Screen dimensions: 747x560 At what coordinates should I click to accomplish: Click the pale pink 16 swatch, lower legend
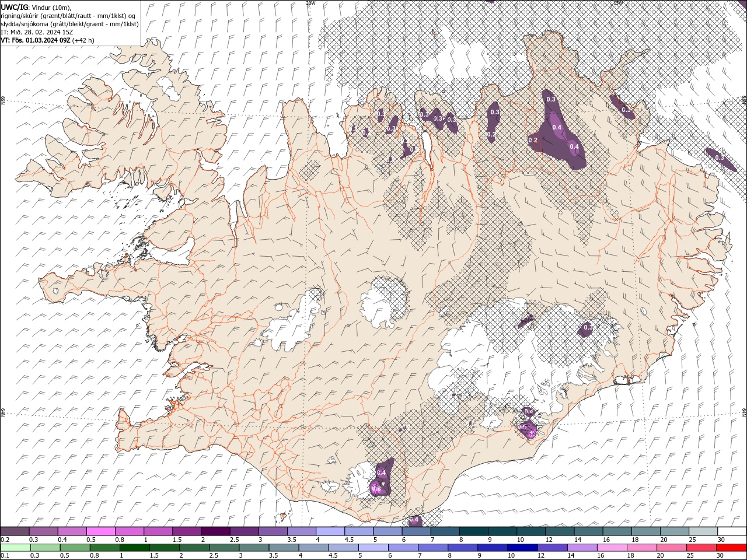tap(612, 548)
